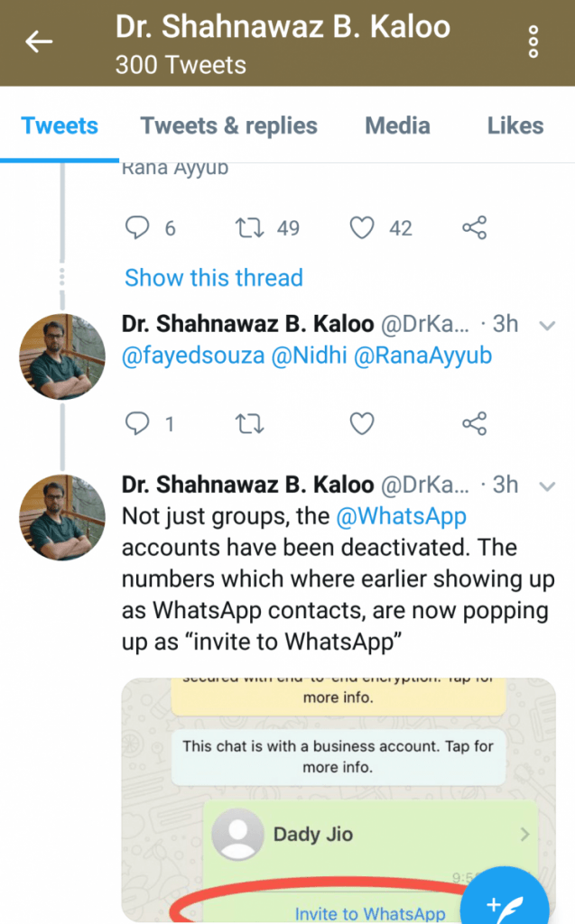575x924 pixels.
Task: Open the Likes tab
Action: (515, 125)
